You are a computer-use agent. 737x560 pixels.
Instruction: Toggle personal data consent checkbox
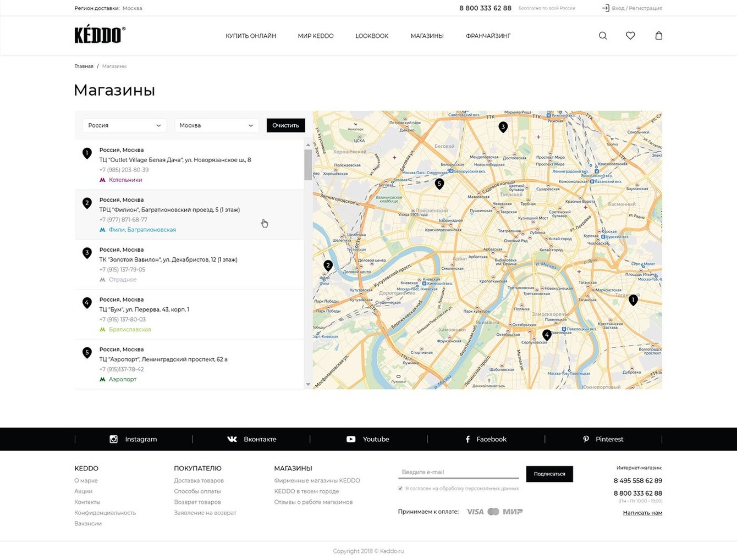[x=400, y=488]
